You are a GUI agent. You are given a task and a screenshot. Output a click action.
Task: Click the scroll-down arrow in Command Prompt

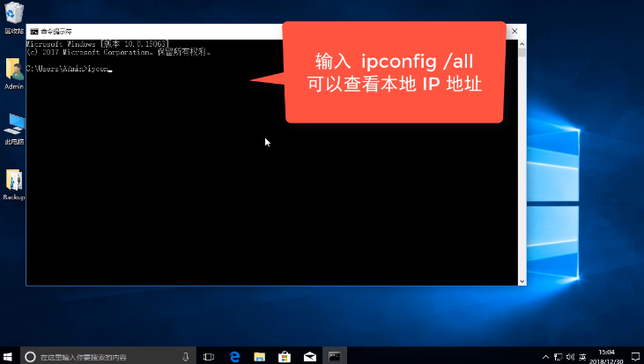pos(522,280)
